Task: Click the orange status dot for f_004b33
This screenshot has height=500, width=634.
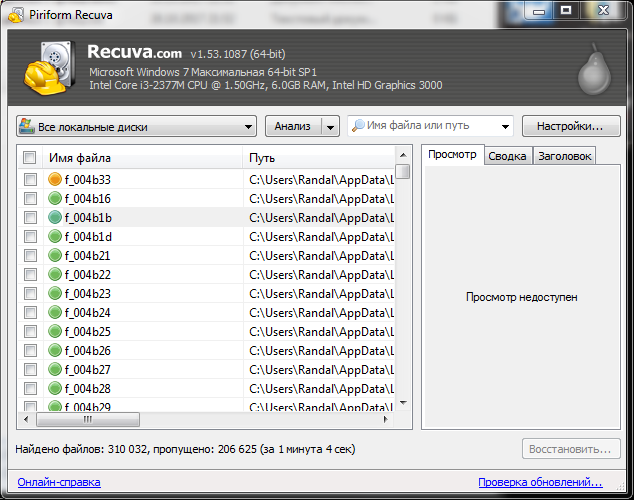Action: coord(55,179)
